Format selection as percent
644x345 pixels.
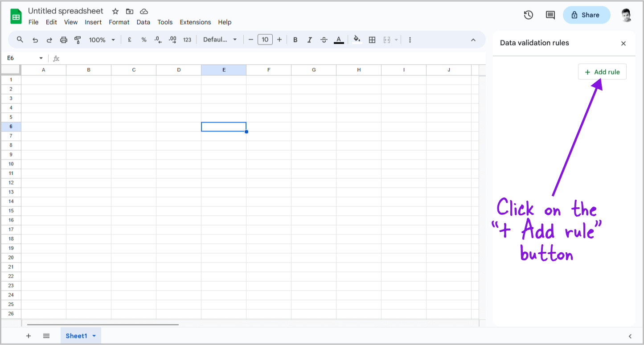pyautogui.click(x=144, y=39)
